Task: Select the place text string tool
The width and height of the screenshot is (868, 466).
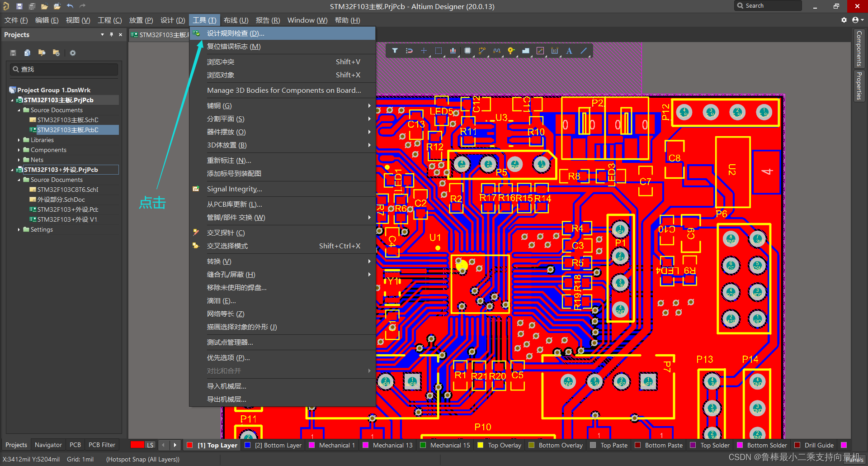Action: coord(569,51)
